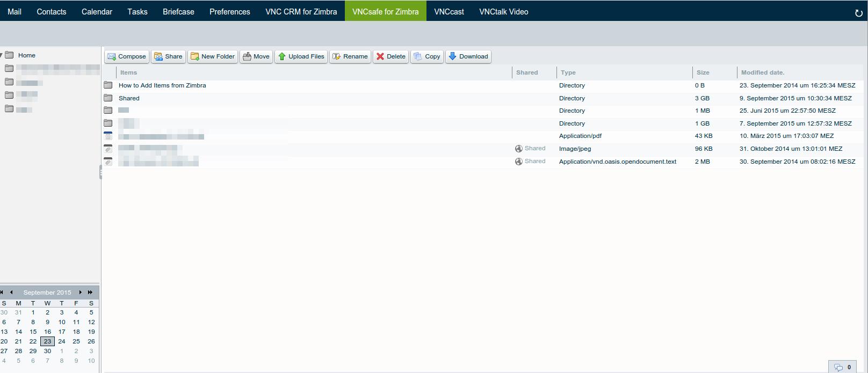Viewport: 868px width, 373px height.
Task: Select the VNCsafe for Zimbra tab
Action: pyautogui.click(x=386, y=11)
